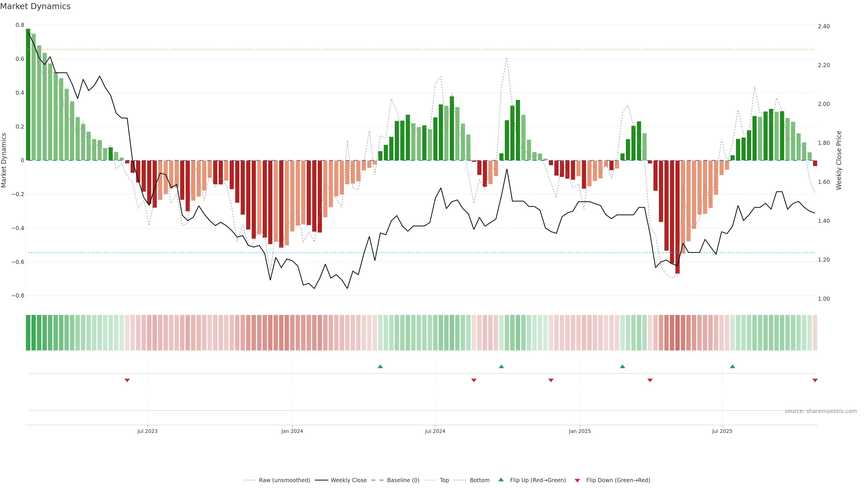The width and height of the screenshot is (868, 488).
Task: Click the Jul 2024 x-axis label
Action: (435, 431)
